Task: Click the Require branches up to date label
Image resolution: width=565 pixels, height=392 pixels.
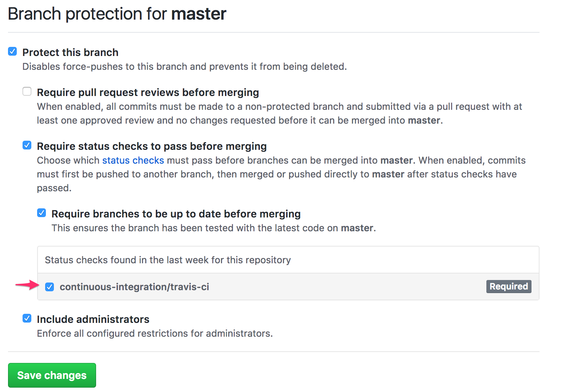Action: 176,214
